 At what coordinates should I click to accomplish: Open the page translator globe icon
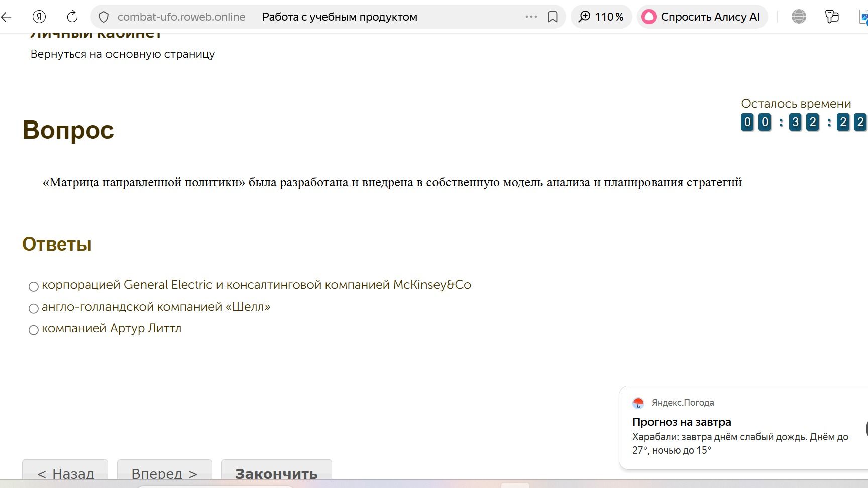(799, 17)
